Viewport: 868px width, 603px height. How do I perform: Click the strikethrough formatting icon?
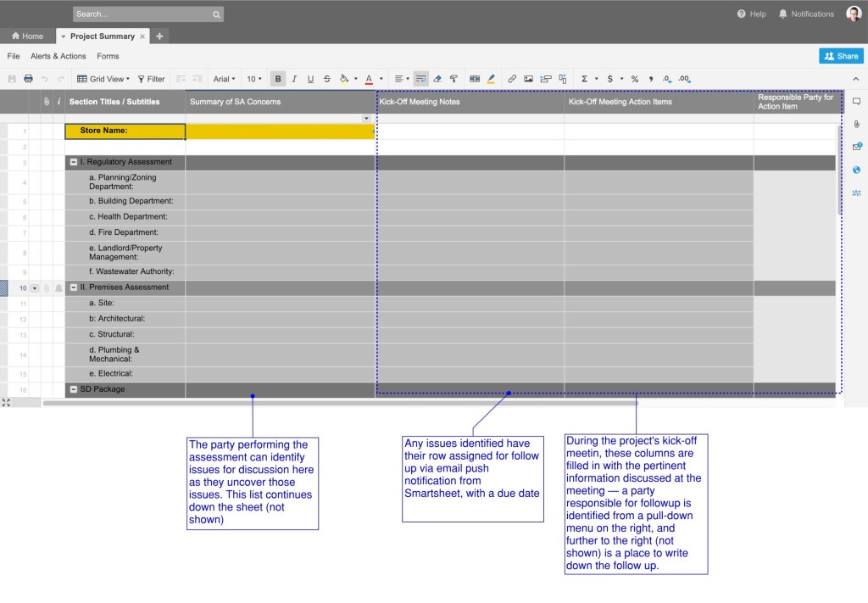pyautogui.click(x=327, y=79)
